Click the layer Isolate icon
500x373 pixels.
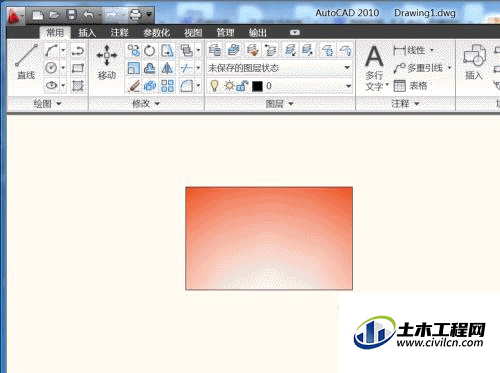point(290,51)
